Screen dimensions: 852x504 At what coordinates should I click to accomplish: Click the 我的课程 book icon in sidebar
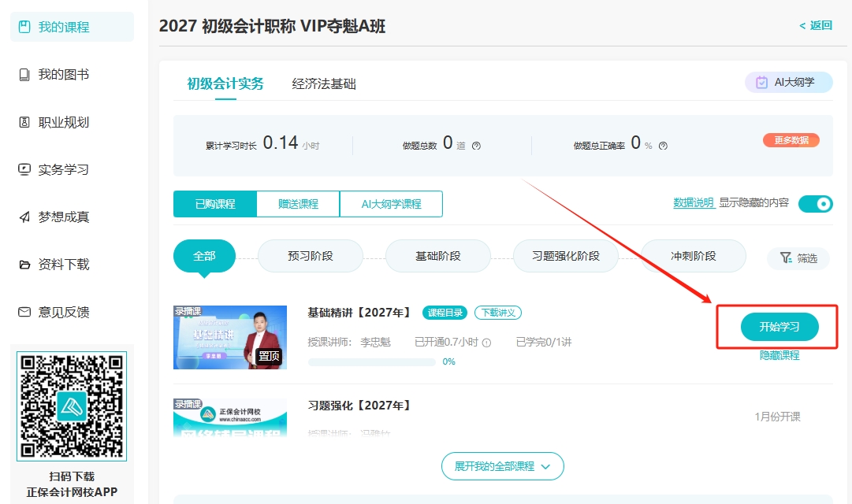point(24,27)
